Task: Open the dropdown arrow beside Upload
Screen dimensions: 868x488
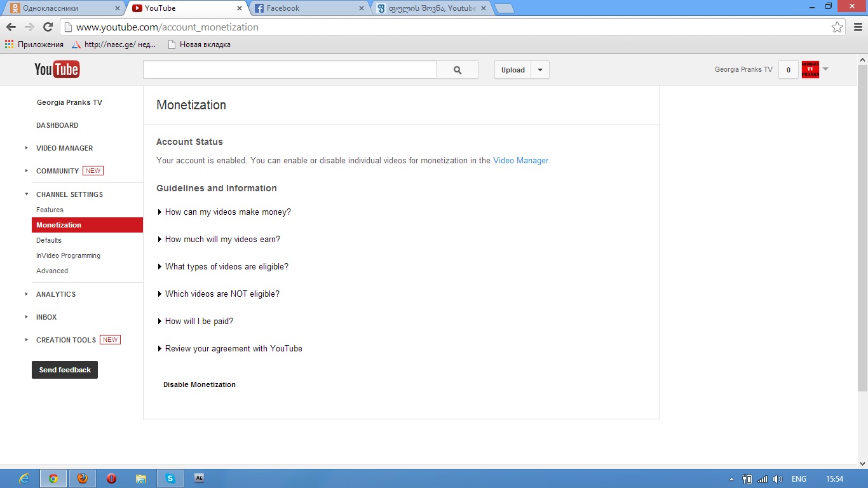Action: pos(540,70)
